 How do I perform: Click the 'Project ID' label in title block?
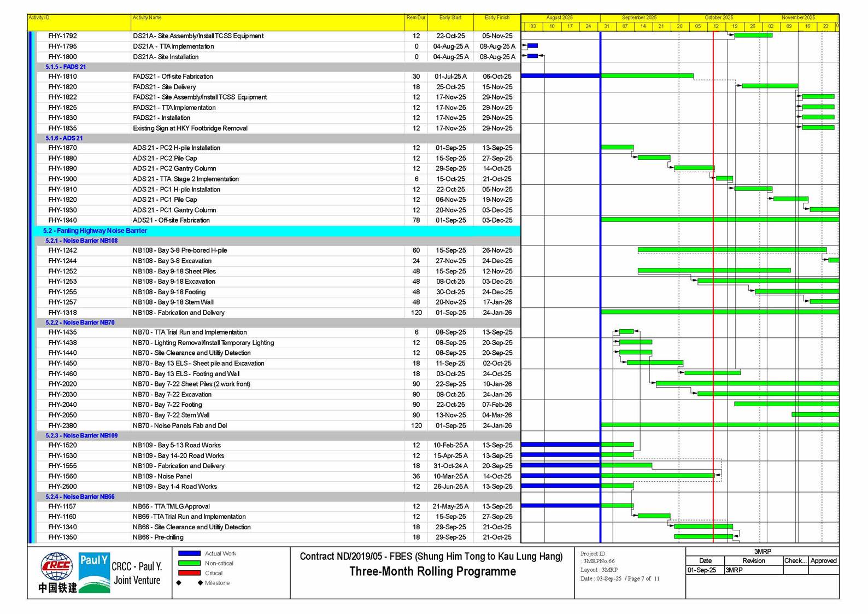tap(593, 554)
